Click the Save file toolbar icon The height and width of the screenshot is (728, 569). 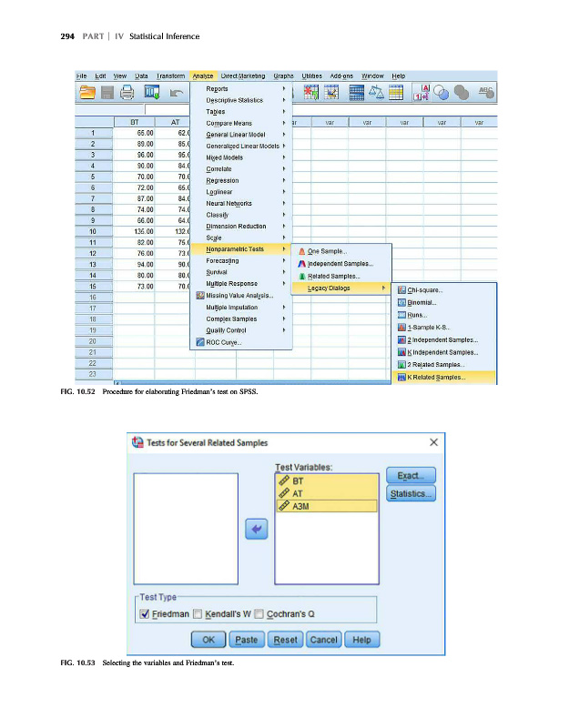coord(107,93)
